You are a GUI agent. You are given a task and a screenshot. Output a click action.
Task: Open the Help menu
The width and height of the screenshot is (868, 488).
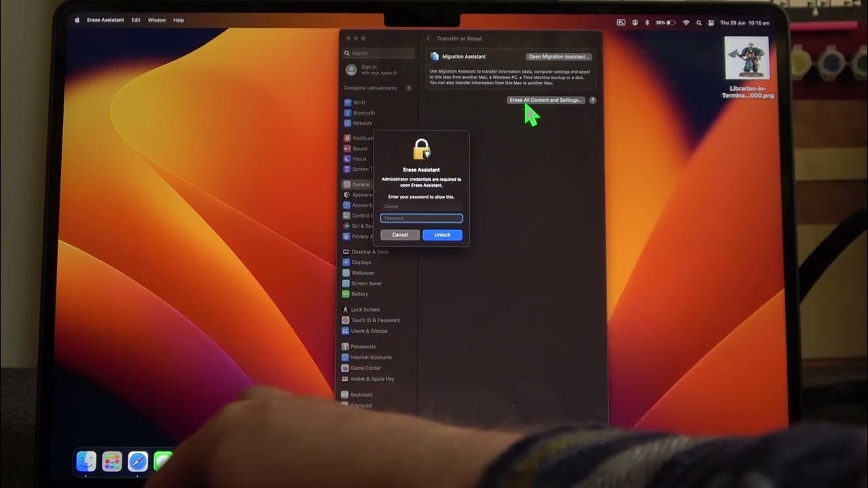[178, 20]
